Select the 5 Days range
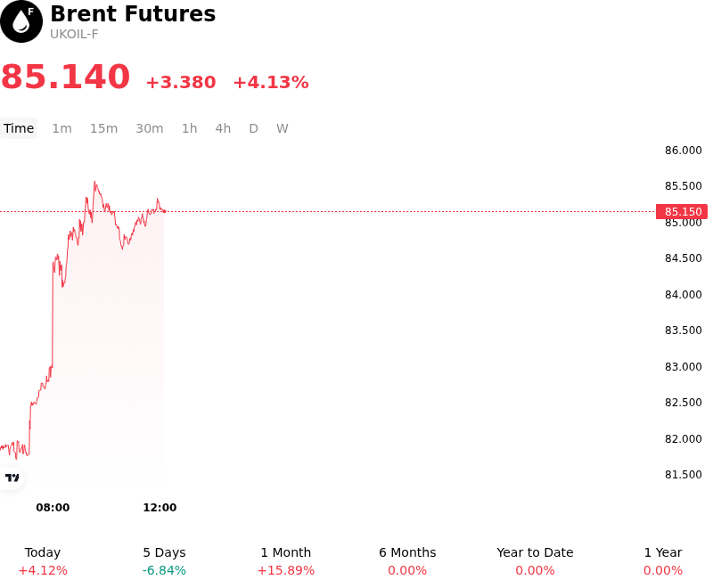The width and height of the screenshot is (713, 588). (164, 561)
